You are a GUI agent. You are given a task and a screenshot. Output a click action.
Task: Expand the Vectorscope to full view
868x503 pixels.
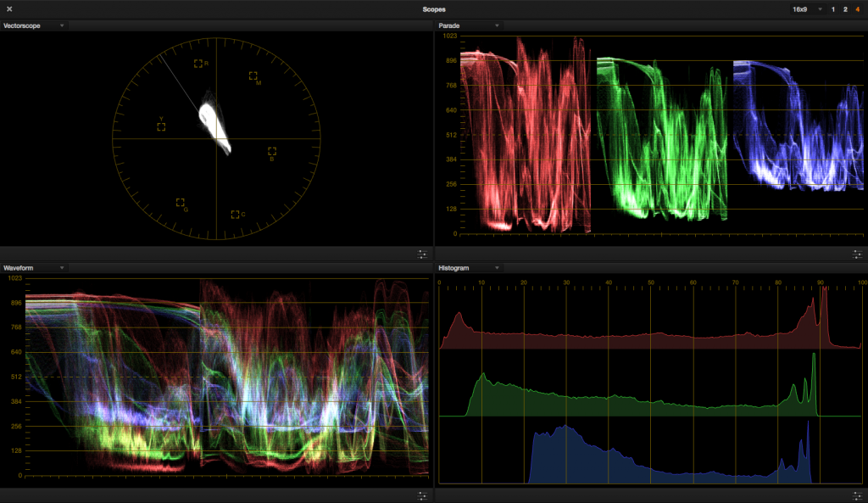[x=421, y=254]
